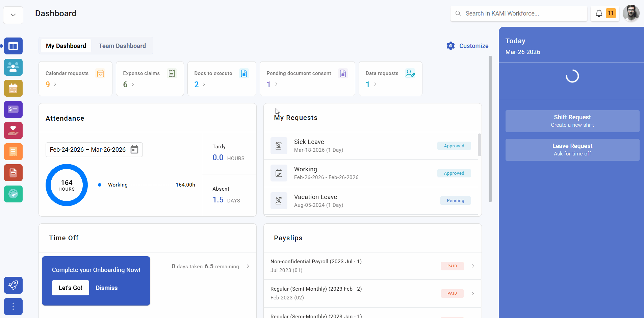Click the Vacation Leave request title
644x318 pixels.
tap(315, 197)
